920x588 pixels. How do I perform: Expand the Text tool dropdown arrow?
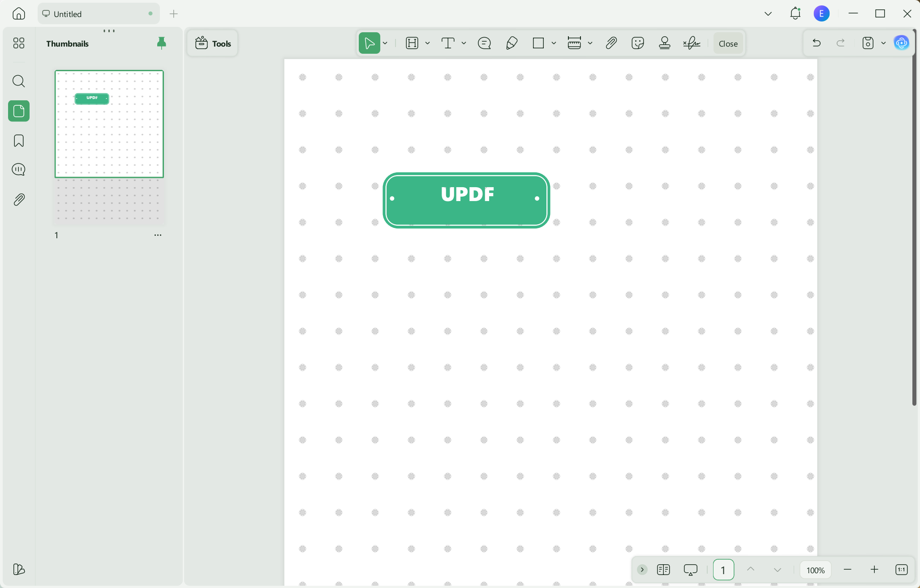(464, 43)
